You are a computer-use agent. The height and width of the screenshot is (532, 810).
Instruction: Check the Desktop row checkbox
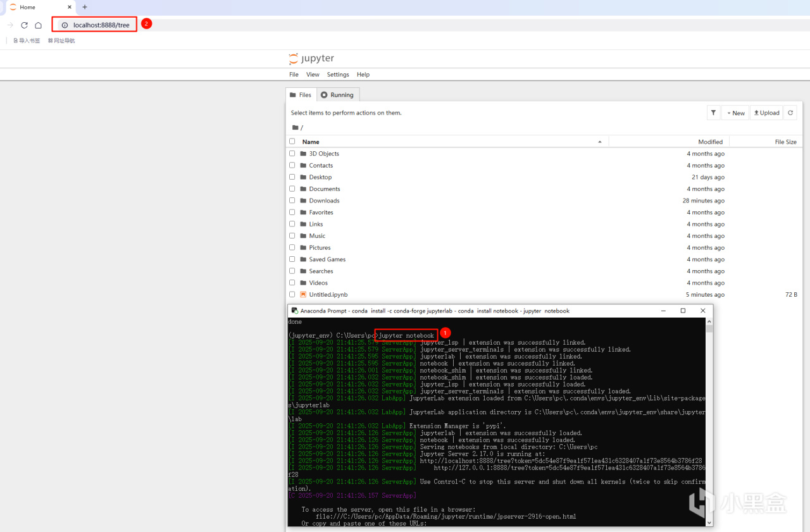click(292, 177)
